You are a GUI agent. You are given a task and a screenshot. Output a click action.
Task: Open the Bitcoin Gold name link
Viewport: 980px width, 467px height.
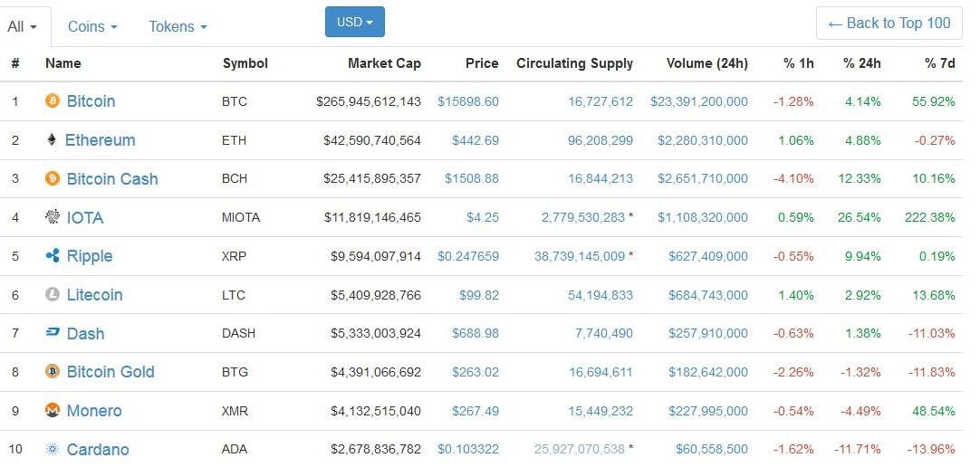pyautogui.click(x=110, y=372)
